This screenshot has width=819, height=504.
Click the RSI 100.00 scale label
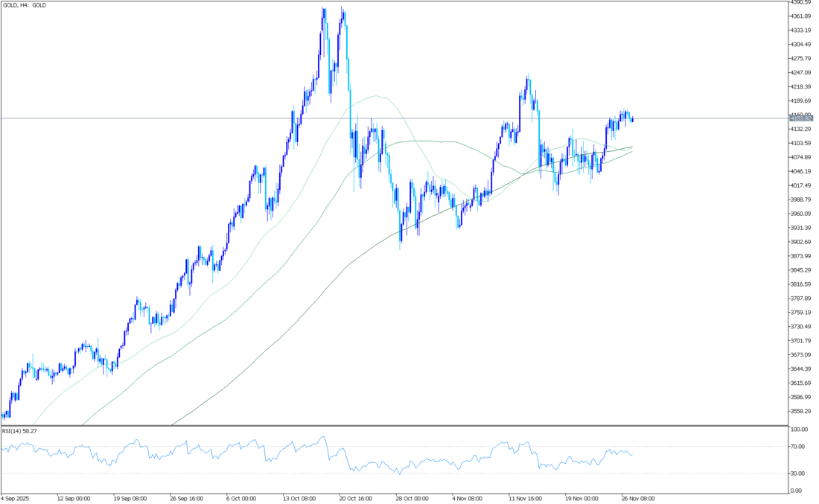(x=799, y=430)
